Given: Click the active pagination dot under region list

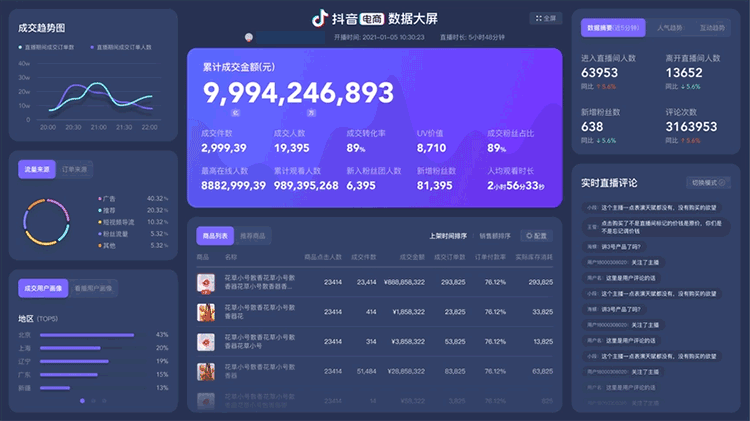Looking at the screenshot, I should (x=82, y=401).
